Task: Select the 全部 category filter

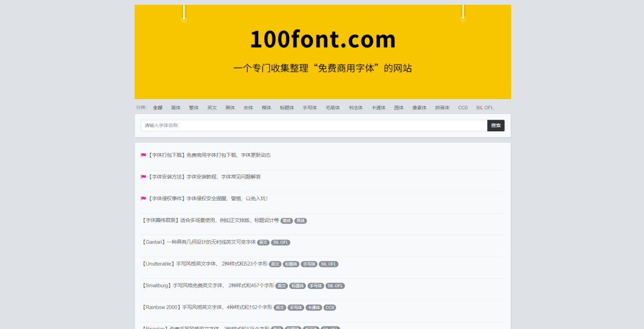Action: tap(157, 108)
